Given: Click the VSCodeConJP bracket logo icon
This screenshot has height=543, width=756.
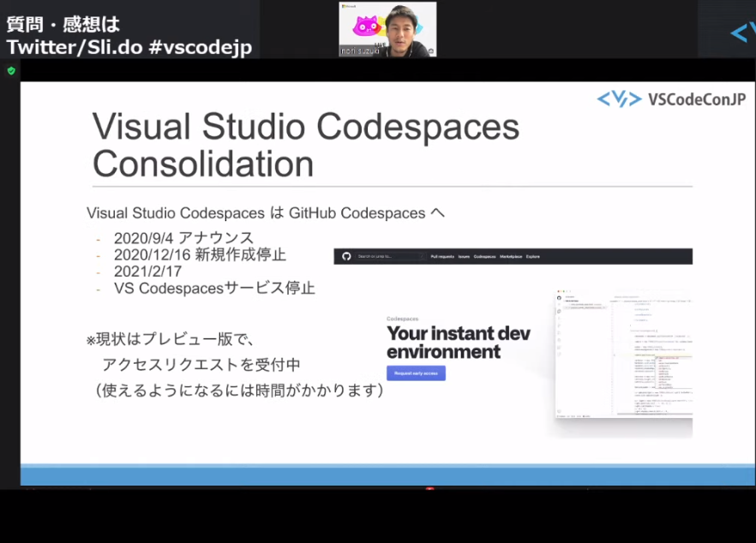Looking at the screenshot, I should pos(619,99).
